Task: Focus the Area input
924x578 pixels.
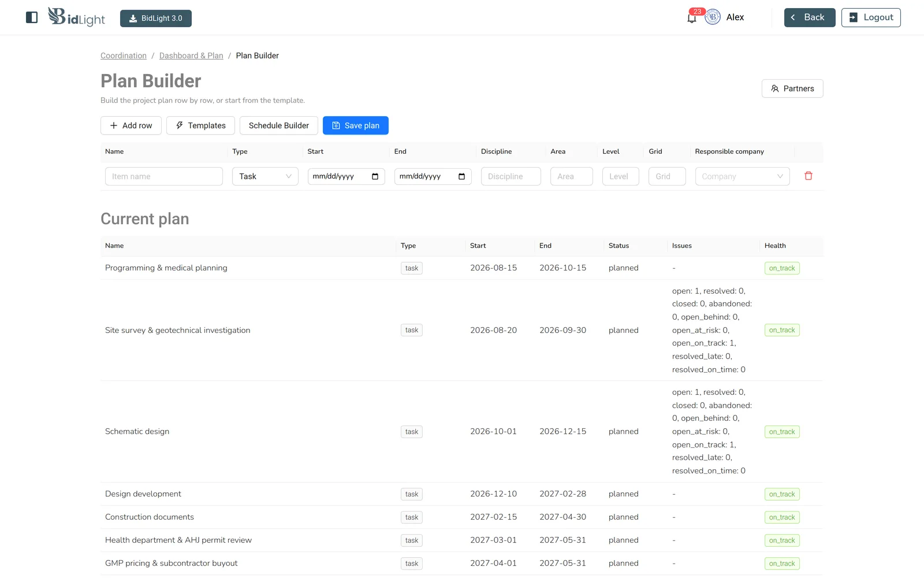Action: [572, 176]
